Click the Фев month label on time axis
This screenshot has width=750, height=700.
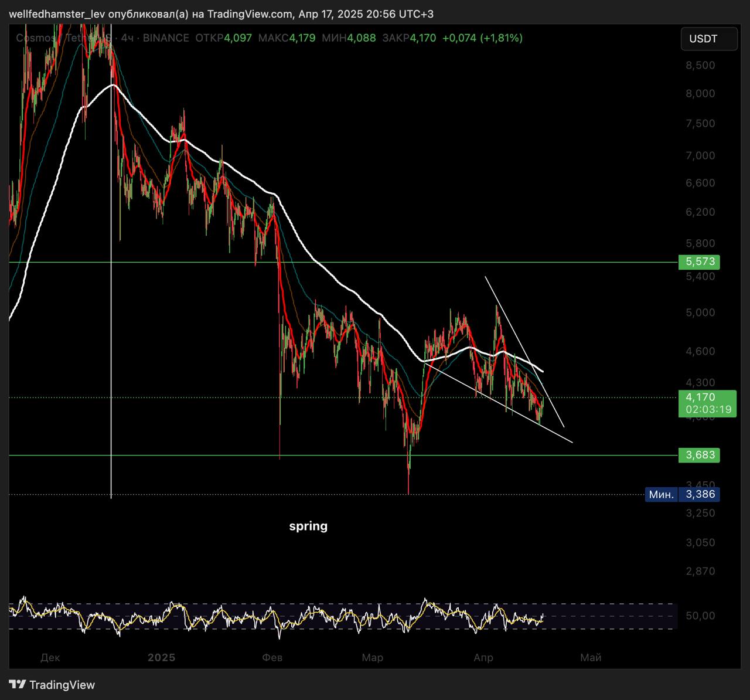272,657
